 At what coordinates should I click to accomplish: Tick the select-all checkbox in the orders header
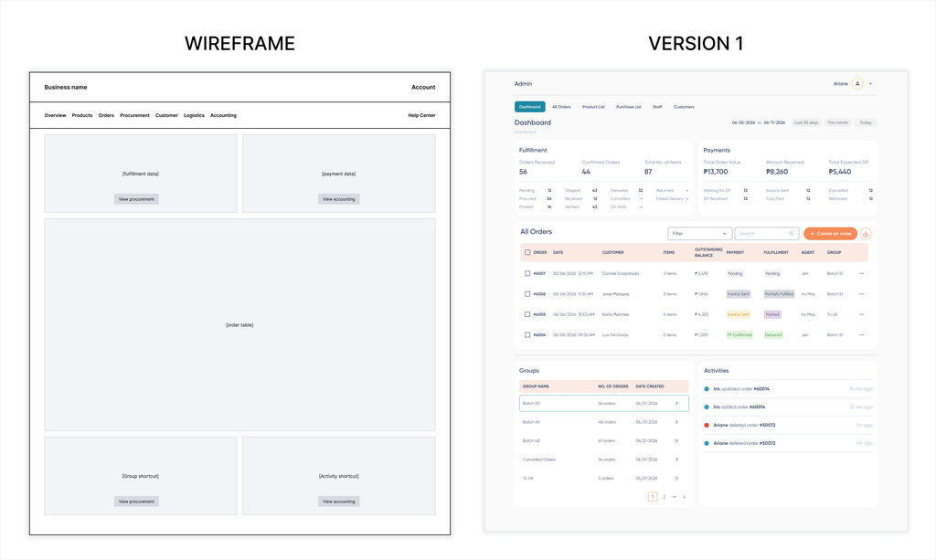point(527,252)
